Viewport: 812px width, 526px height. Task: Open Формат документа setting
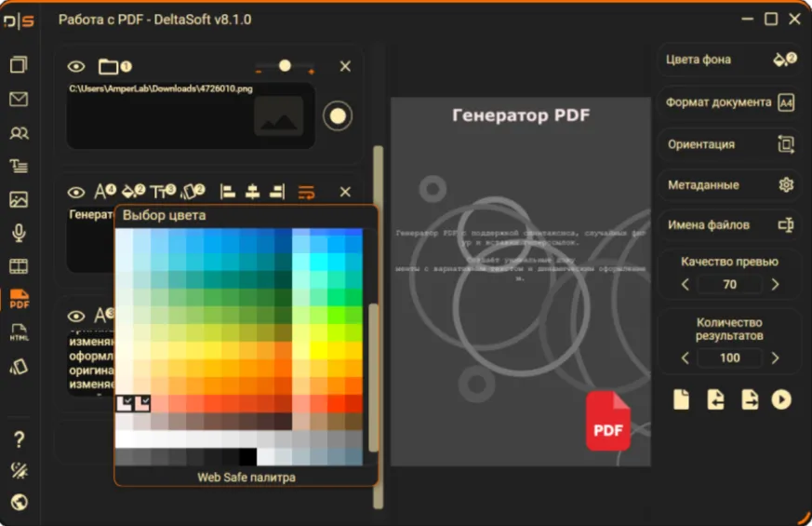click(729, 102)
